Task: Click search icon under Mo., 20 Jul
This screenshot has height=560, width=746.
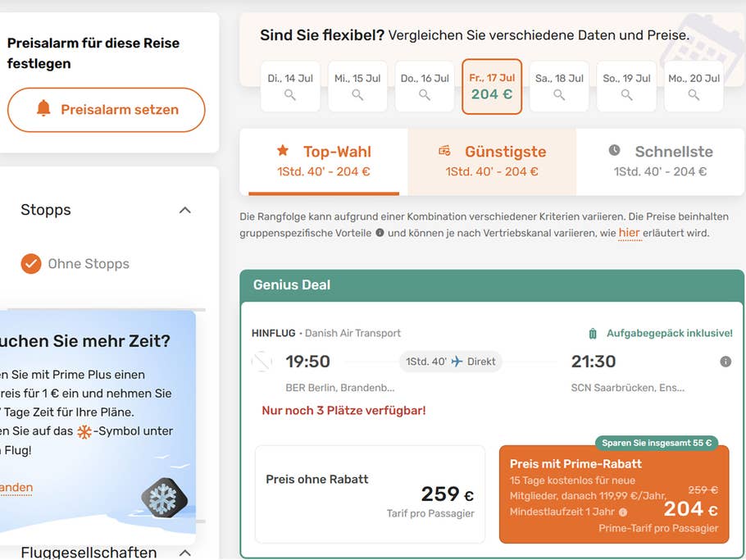Action: pos(694,95)
